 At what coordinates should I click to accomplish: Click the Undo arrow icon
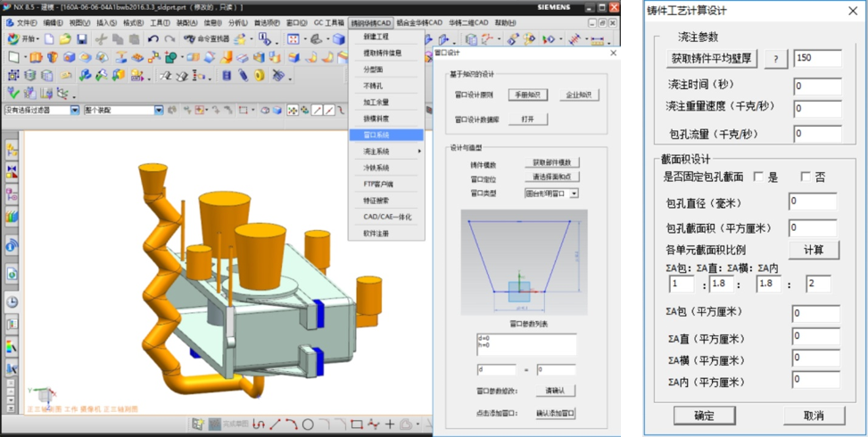(153, 39)
